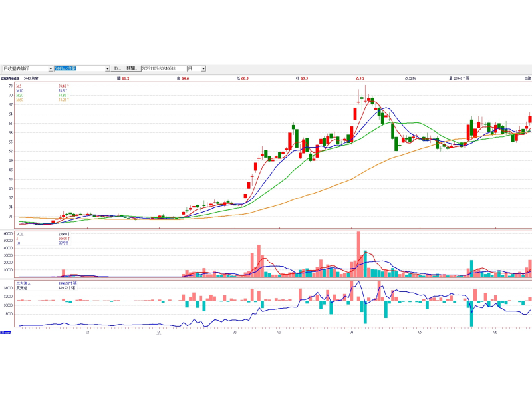Viewport: 532px width, 399px height.
Task: Click the ID... button
Action: tap(116, 68)
